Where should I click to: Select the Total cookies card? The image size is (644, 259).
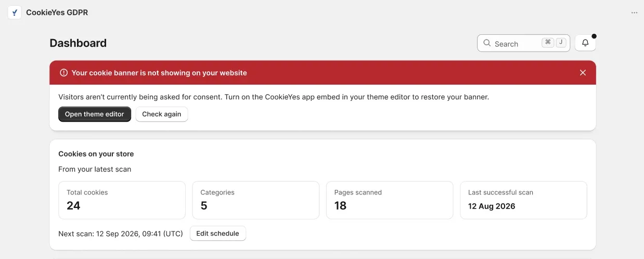pos(122,200)
